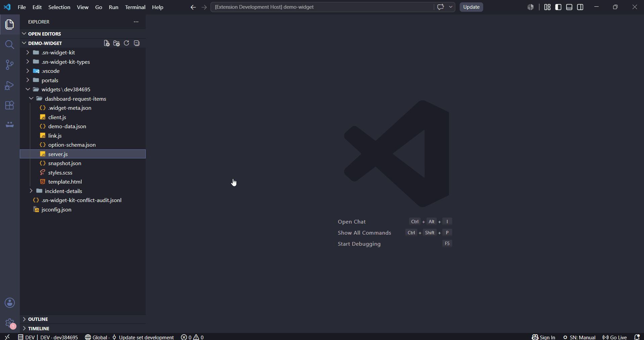Collapse all folders in the explorer

click(137, 43)
